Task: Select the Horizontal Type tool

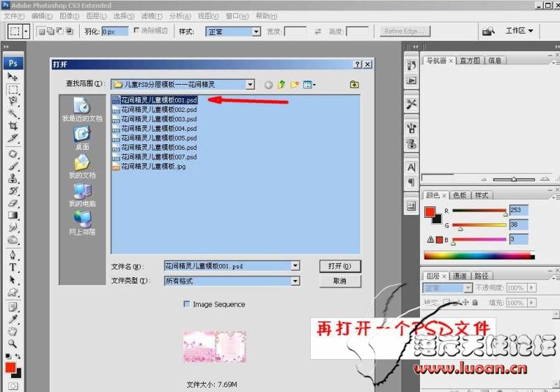Action: pos(13,267)
